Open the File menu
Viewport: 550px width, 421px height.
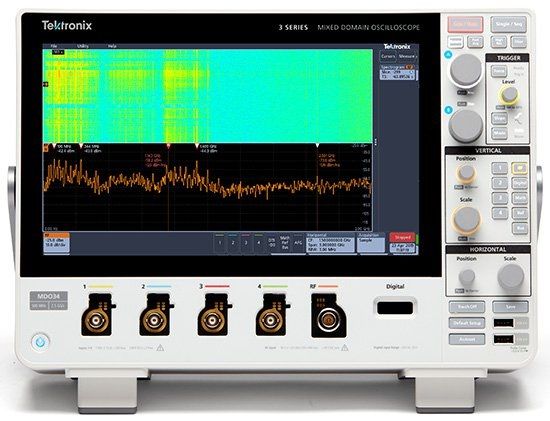click(x=54, y=46)
